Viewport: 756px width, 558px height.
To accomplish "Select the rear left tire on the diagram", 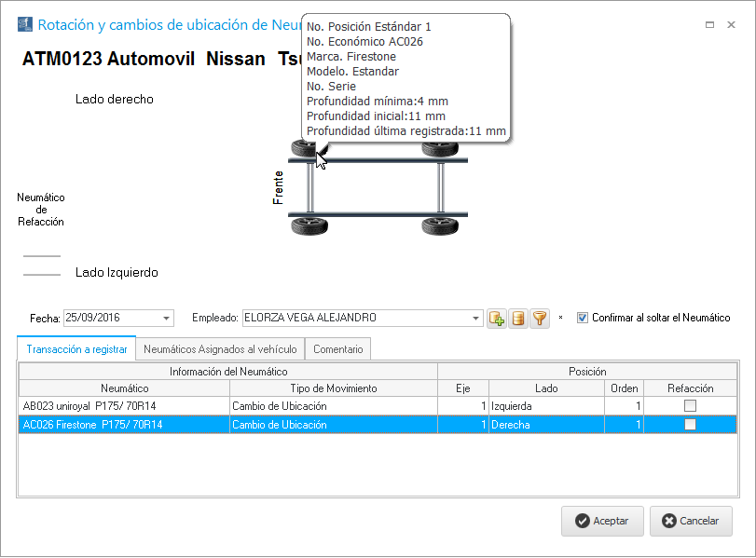I will (x=439, y=225).
